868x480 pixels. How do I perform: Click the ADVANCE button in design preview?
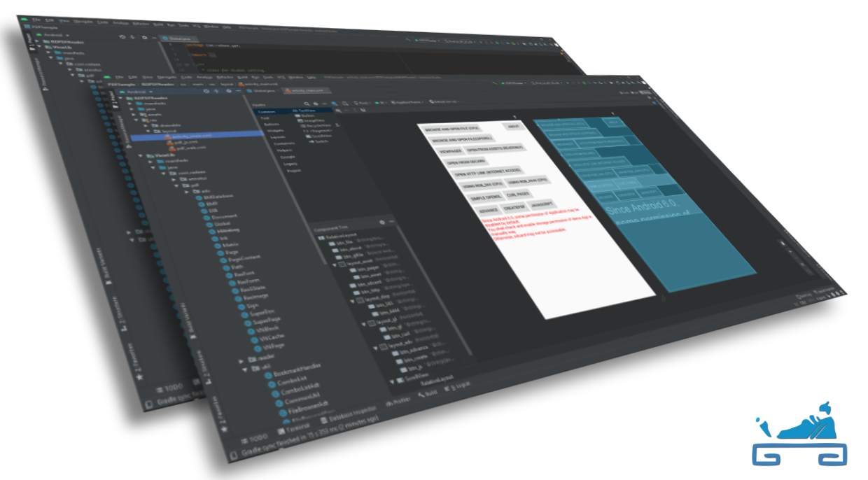point(489,211)
